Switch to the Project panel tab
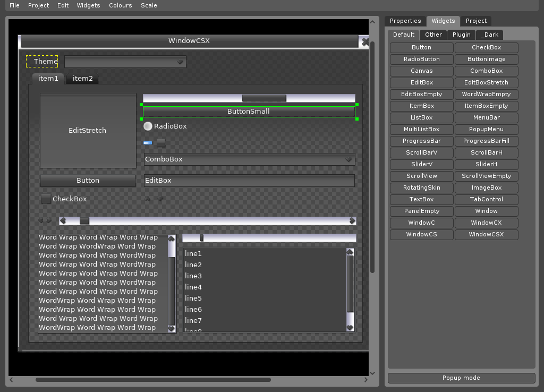The height and width of the screenshot is (392, 544). coord(476,21)
